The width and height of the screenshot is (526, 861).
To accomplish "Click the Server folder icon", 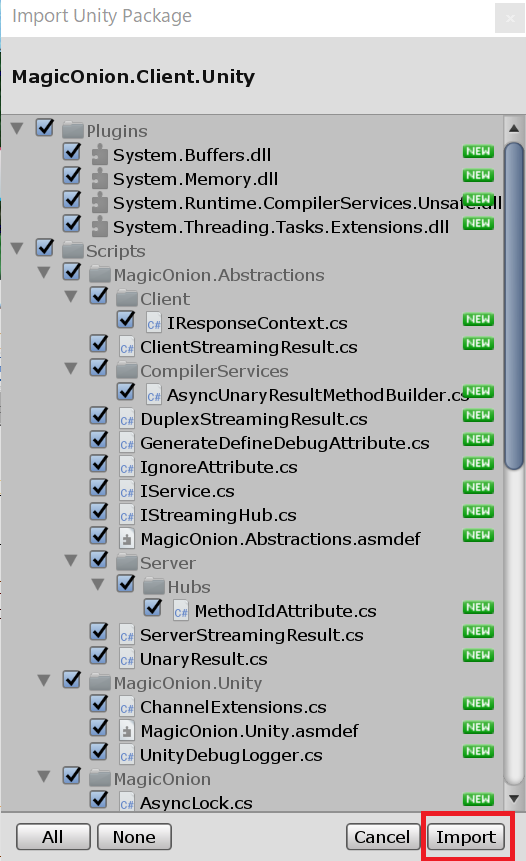I will [x=126, y=563].
